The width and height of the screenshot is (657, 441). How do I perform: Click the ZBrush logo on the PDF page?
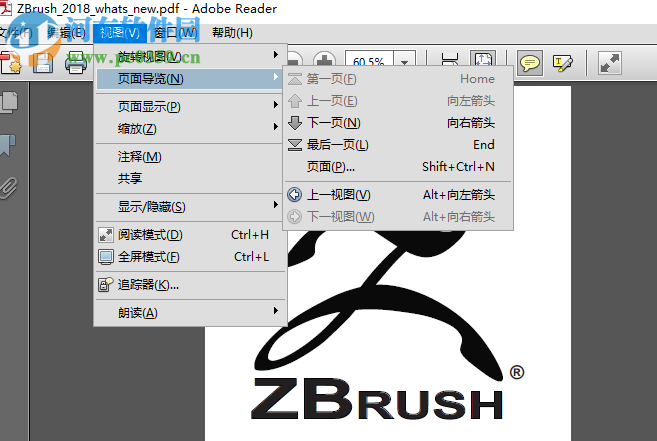(388, 325)
